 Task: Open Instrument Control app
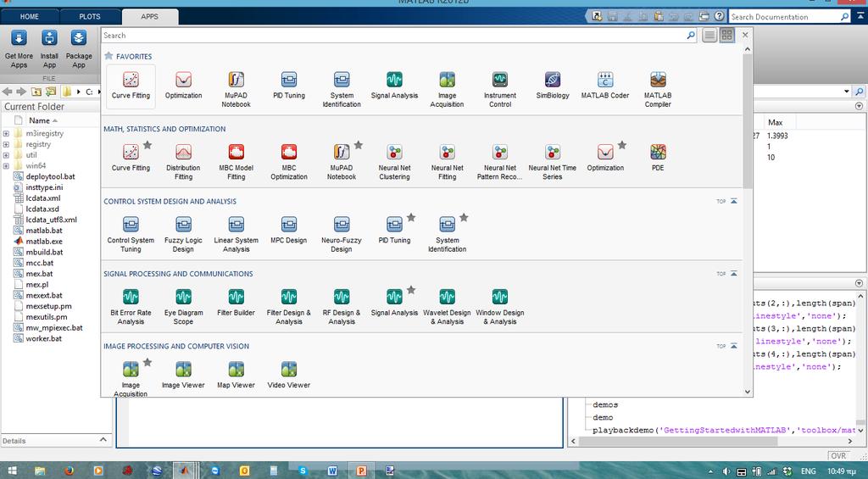tap(500, 89)
